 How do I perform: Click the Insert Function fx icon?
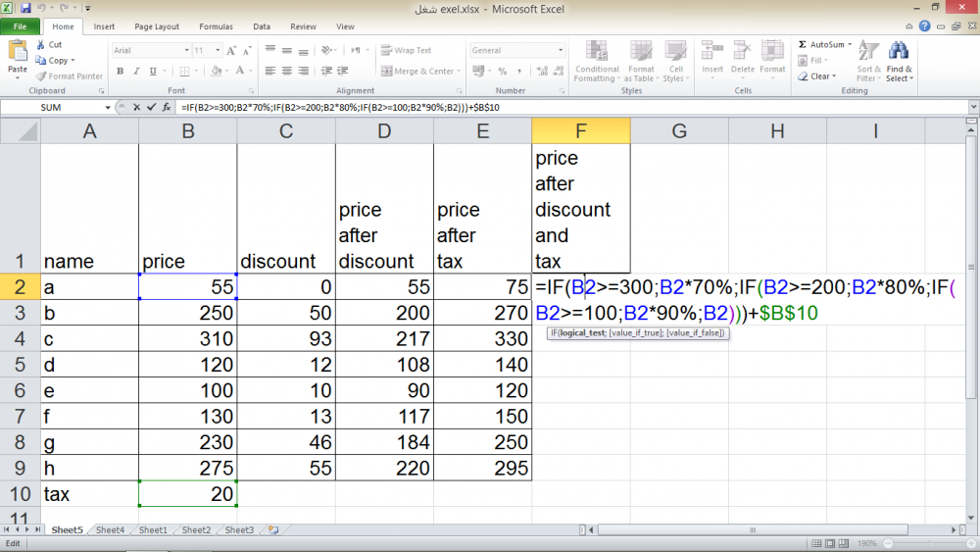point(167,108)
